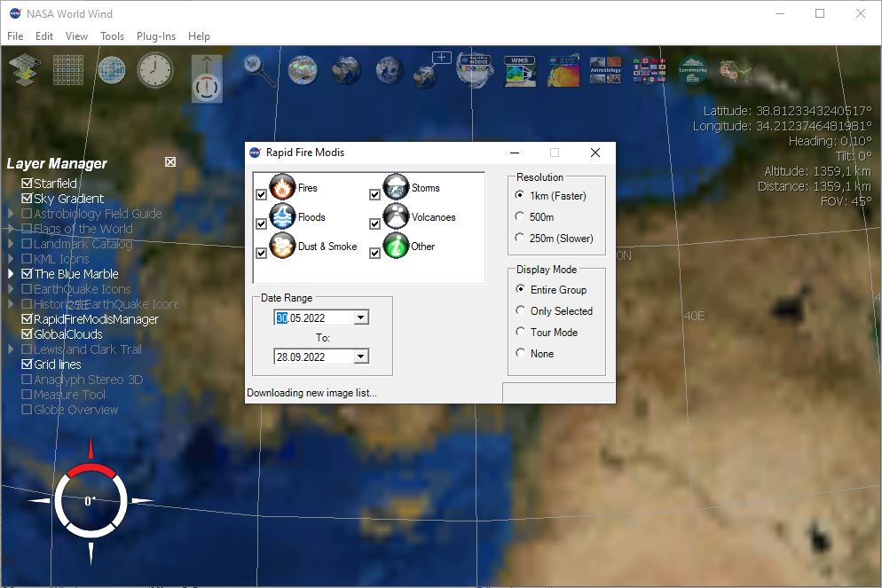Uncheck the Volcanoes checkbox
Screen dimensions: 882x588
click(375, 223)
